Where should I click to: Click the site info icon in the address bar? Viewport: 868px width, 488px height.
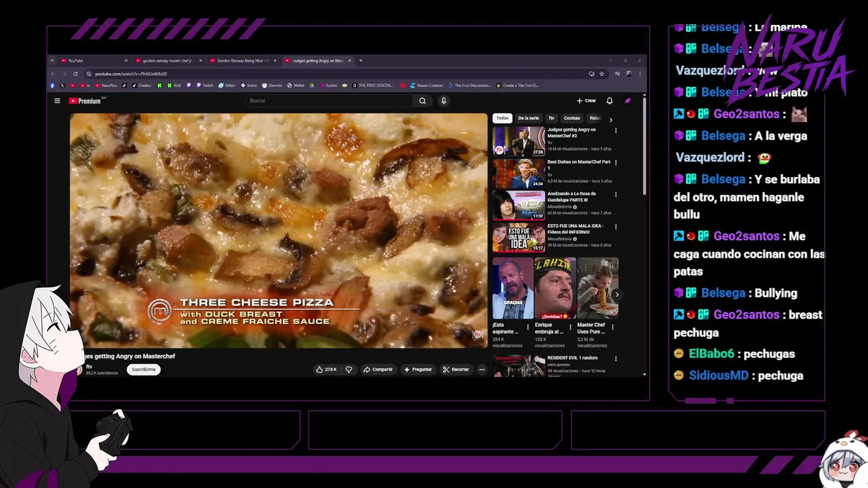(x=89, y=74)
